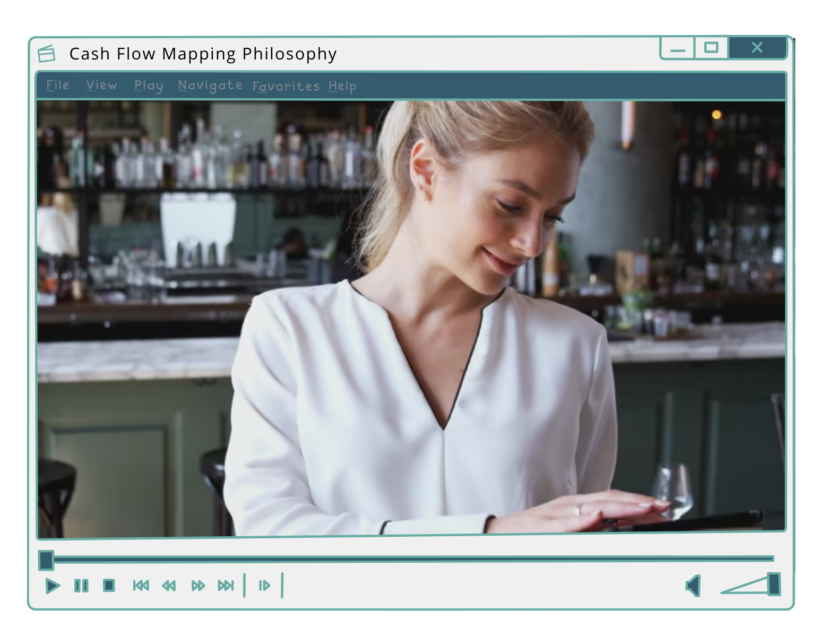The width and height of the screenshot is (820, 644).
Task: Step forward one frame
Action: pyautogui.click(x=264, y=586)
